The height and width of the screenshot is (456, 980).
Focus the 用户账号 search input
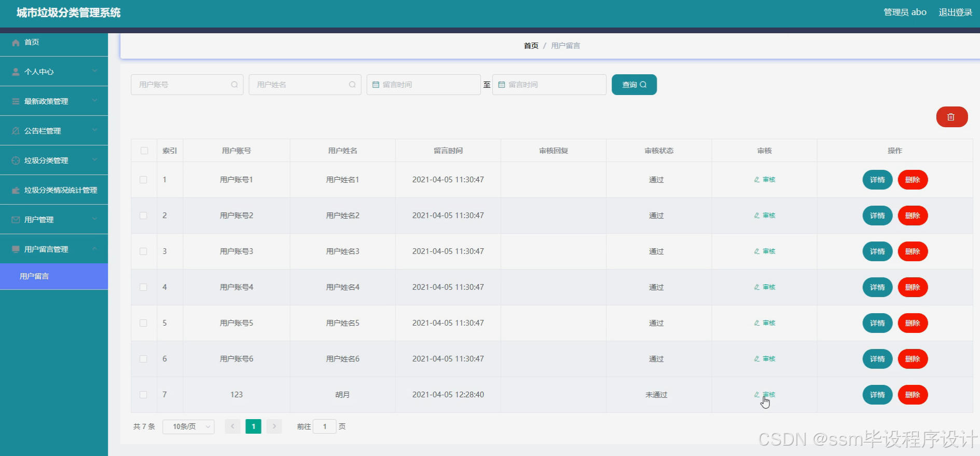click(187, 85)
